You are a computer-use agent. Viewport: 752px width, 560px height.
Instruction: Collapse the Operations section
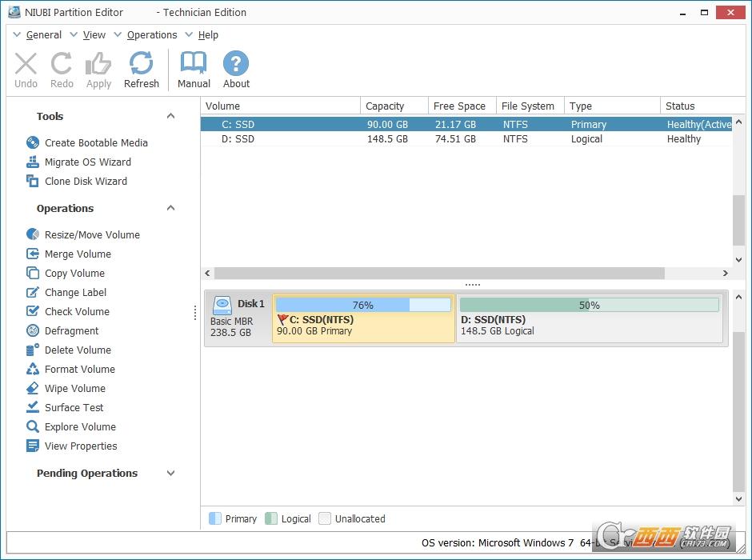click(x=170, y=208)
